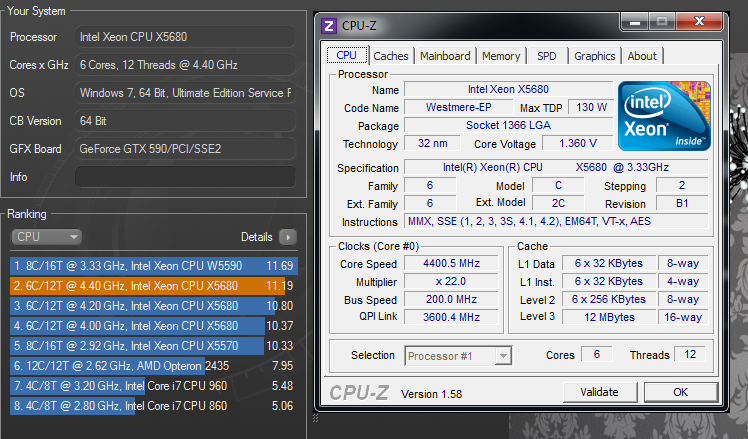
Task: Click the CB Version field 64 Bit
Action: (x=185, y=121)
